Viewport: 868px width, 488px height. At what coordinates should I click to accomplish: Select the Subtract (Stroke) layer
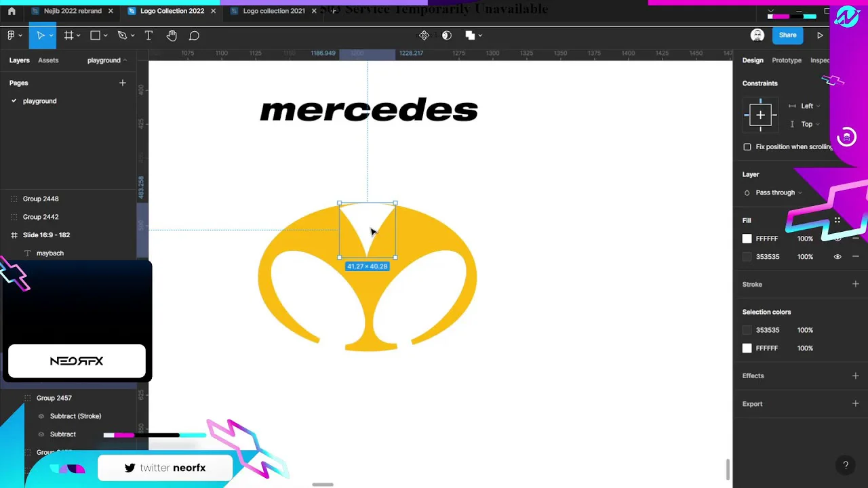(x=75, y=416)
